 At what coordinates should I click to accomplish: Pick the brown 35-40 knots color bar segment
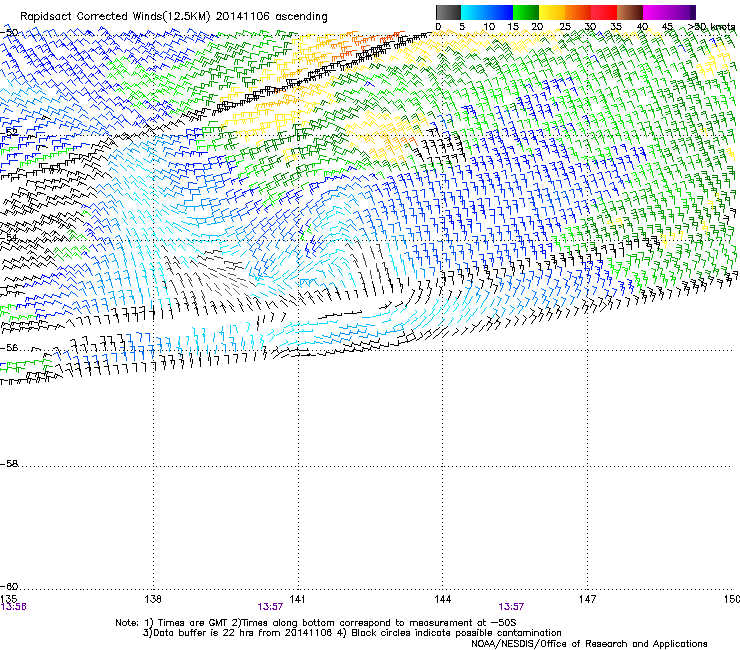click(630, 12)
